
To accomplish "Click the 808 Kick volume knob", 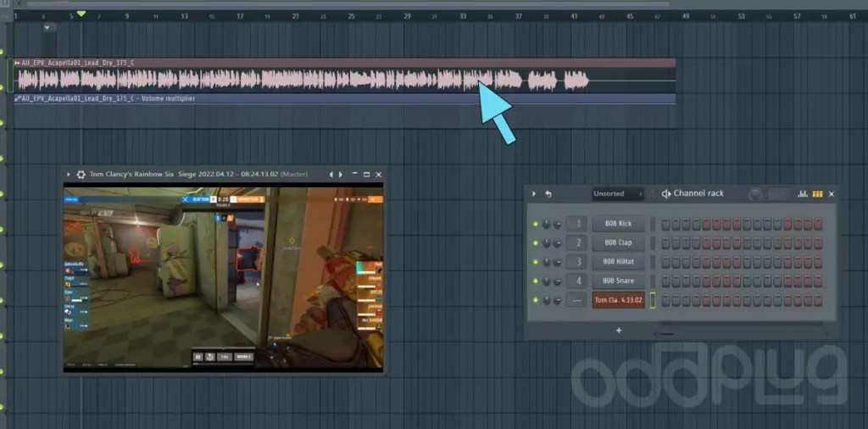I will click(557, 224).
